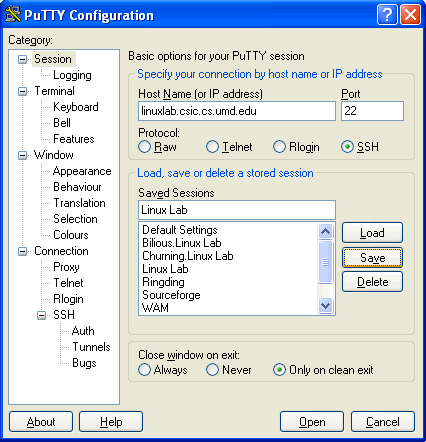
Task: Select Sourceforge in the saved sessions list
Action: (171, 295)
